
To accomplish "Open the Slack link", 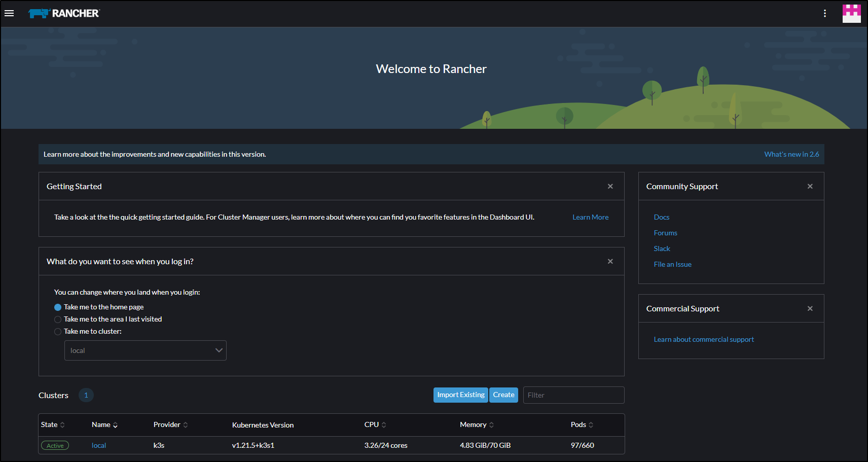I will pos(662,248).
